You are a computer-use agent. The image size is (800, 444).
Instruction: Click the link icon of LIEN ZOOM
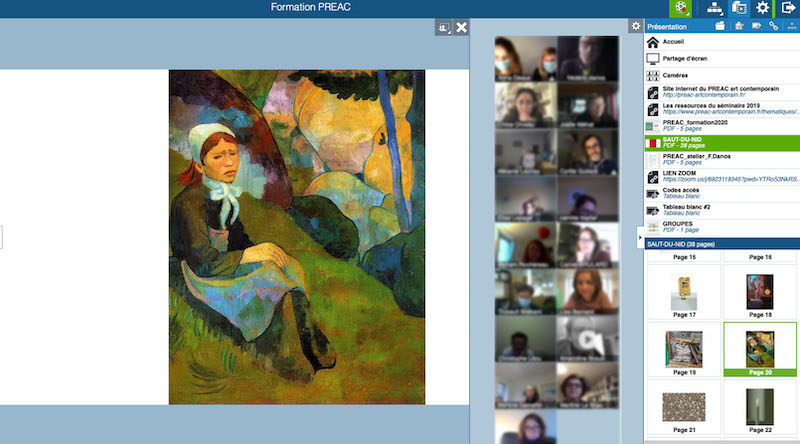click(653, 177)
